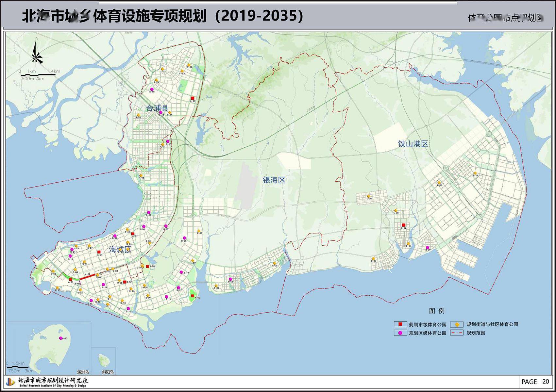This screenshot has height=392, width=556.
Task: Click the orange C-01 diamond marker
Action: pos(127,230)
